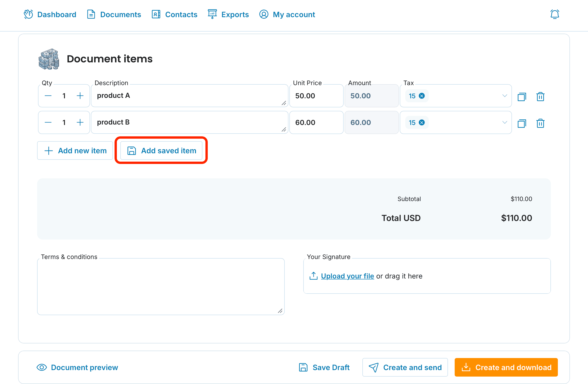This screenshot has height=384, width=588.
Task: Click the money stack illustration
Action: coord(49,59)
